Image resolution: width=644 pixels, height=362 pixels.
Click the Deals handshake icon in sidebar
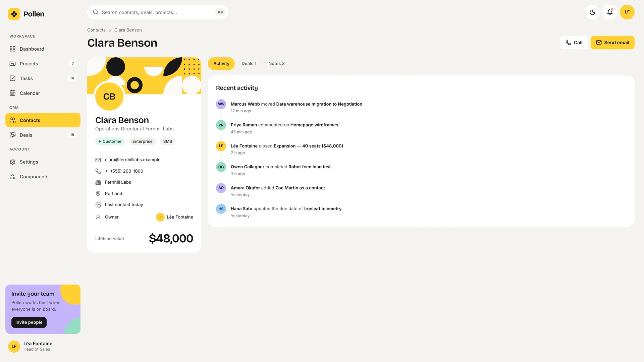coord(13,135)
